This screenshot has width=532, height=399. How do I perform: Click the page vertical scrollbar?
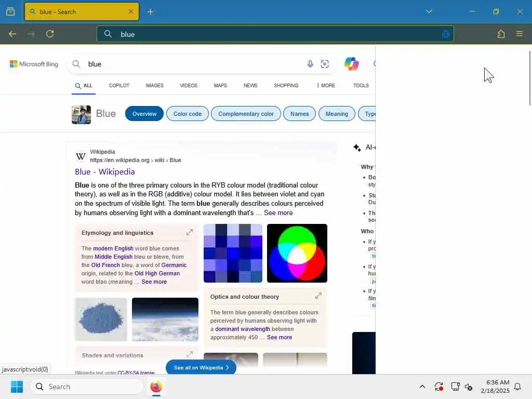pos(529,78)
